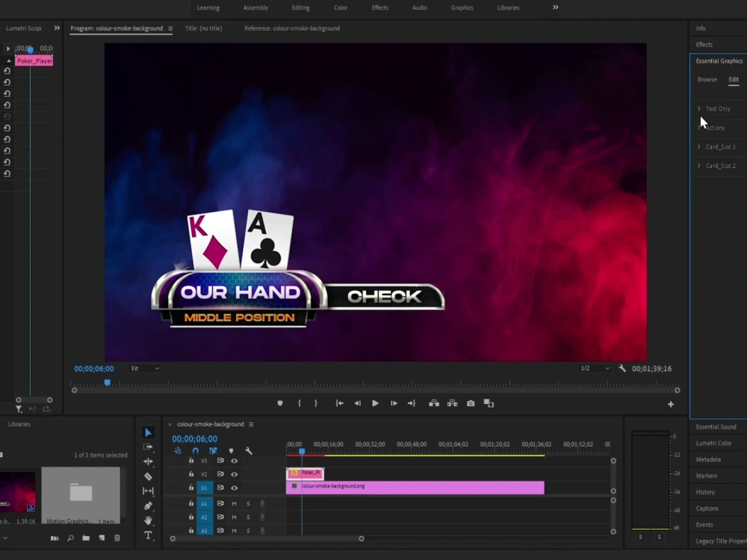Open the Effects panel on right

(x=704, y=44)
